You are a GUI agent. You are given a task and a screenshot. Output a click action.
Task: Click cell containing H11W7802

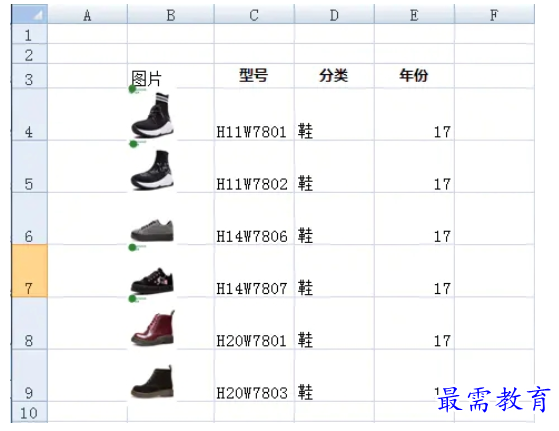[254, 166]
